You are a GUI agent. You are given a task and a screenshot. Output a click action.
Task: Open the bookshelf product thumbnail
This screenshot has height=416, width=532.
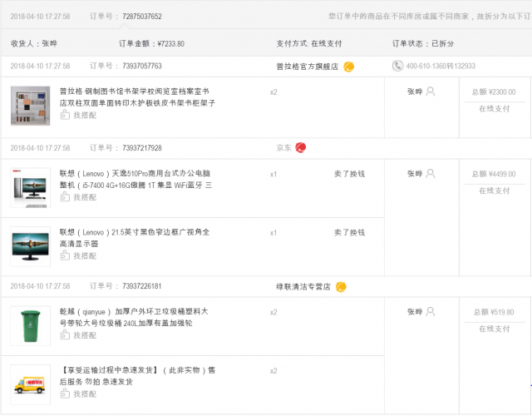tap(30, 106)
